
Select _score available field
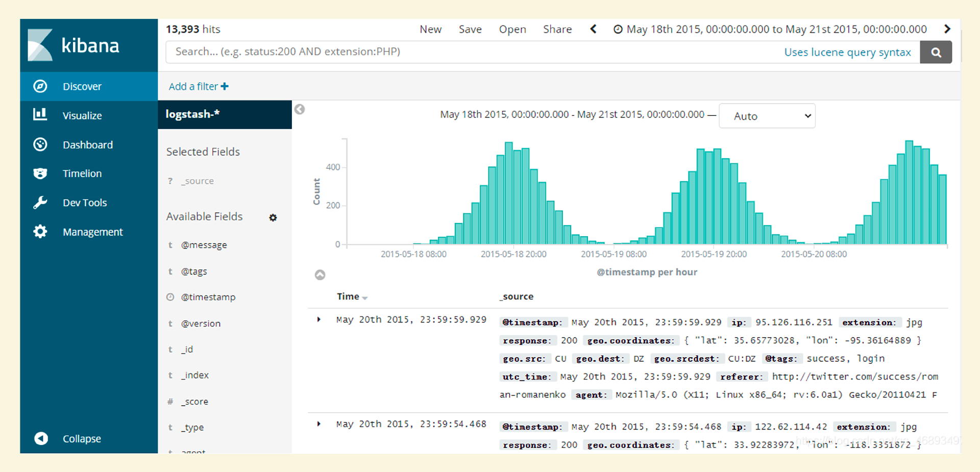194,402
